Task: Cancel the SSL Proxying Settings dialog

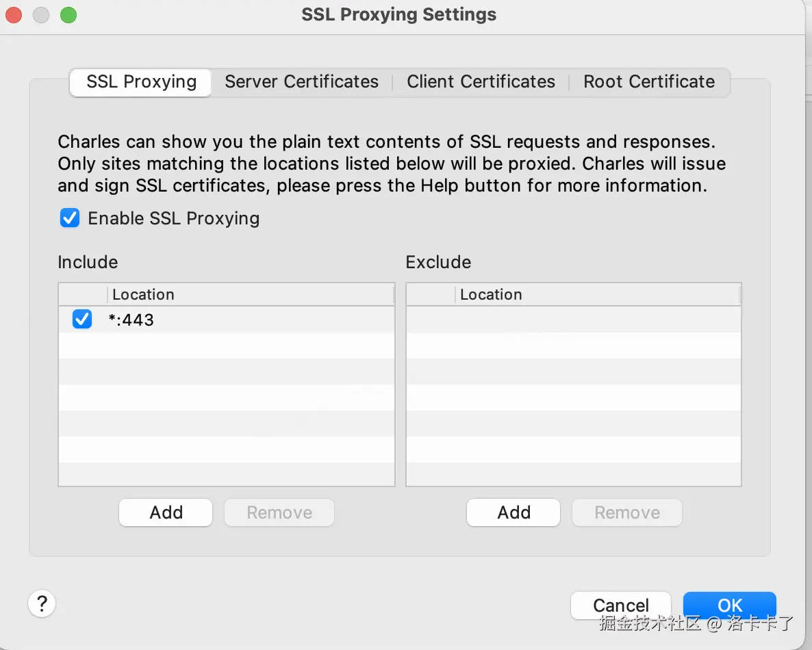Action: [x=621, y=605]
